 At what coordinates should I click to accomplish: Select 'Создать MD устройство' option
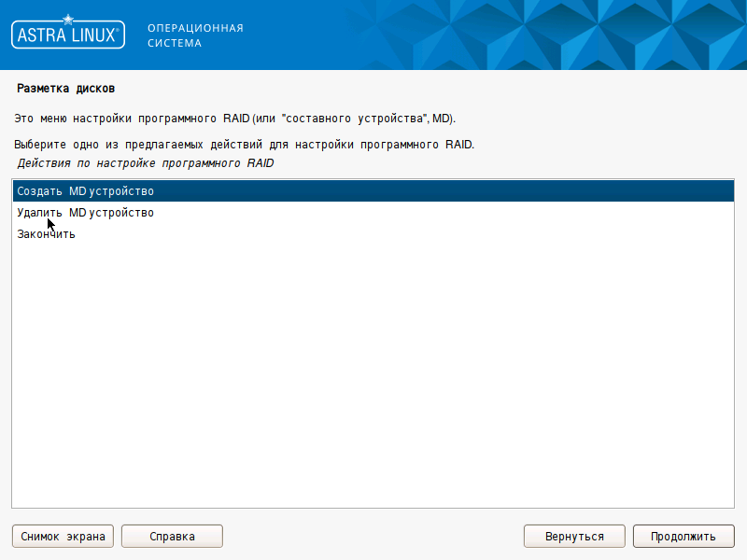point(85,191)
